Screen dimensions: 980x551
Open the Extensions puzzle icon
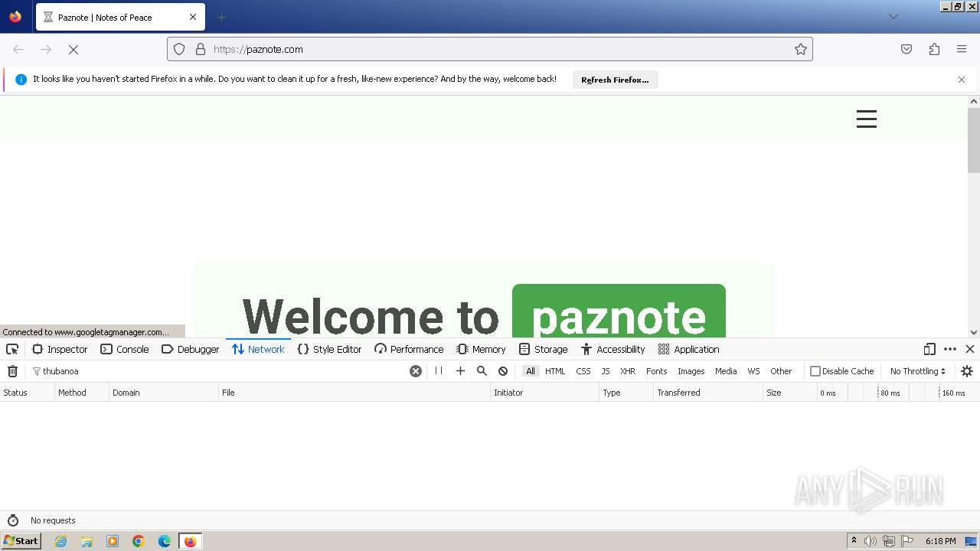934,49
